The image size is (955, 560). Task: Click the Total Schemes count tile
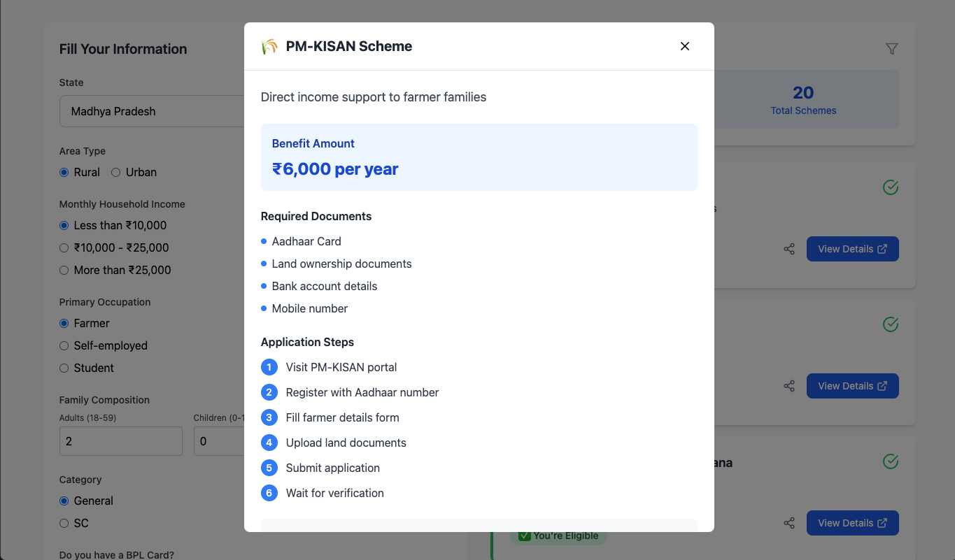(803, 99)
